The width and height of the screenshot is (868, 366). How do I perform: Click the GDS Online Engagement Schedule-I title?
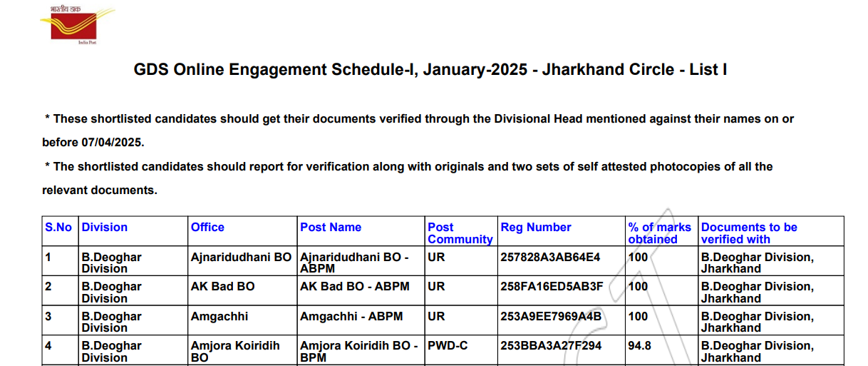click(x=430, y=70)
